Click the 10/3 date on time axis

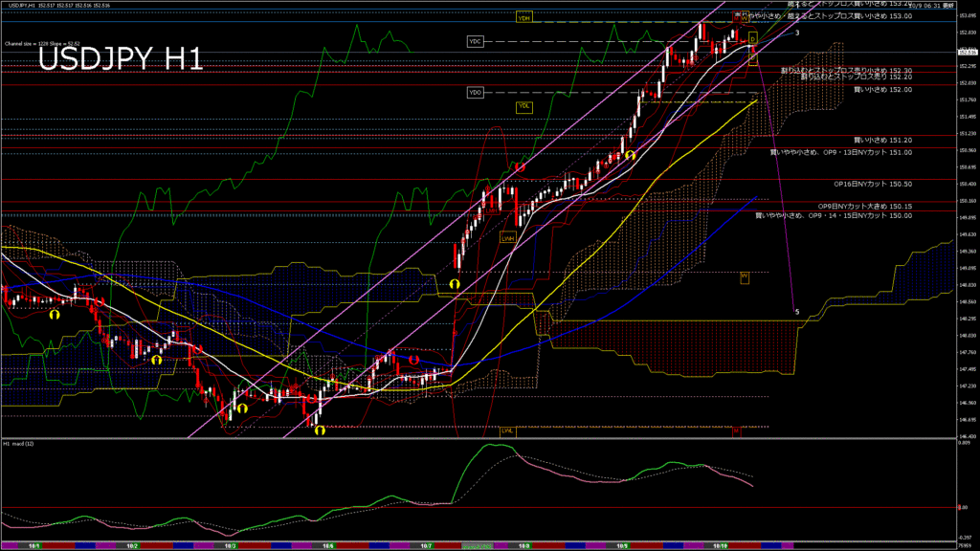pos(230,545)
